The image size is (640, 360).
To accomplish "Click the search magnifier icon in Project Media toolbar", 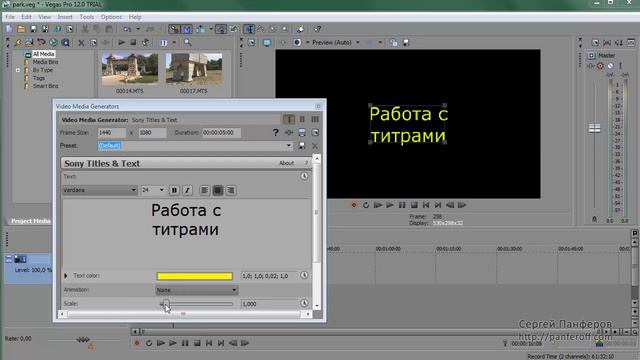I will click(188, 42).
